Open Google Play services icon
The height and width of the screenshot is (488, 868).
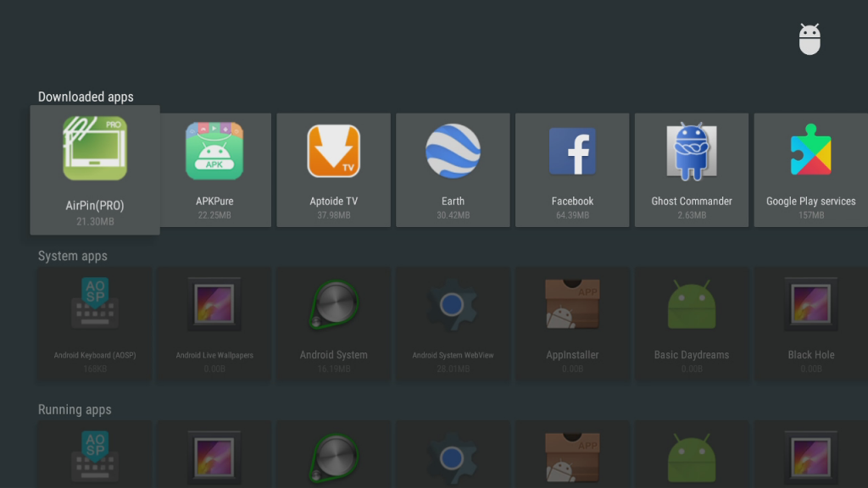click(x=811, y=150)
